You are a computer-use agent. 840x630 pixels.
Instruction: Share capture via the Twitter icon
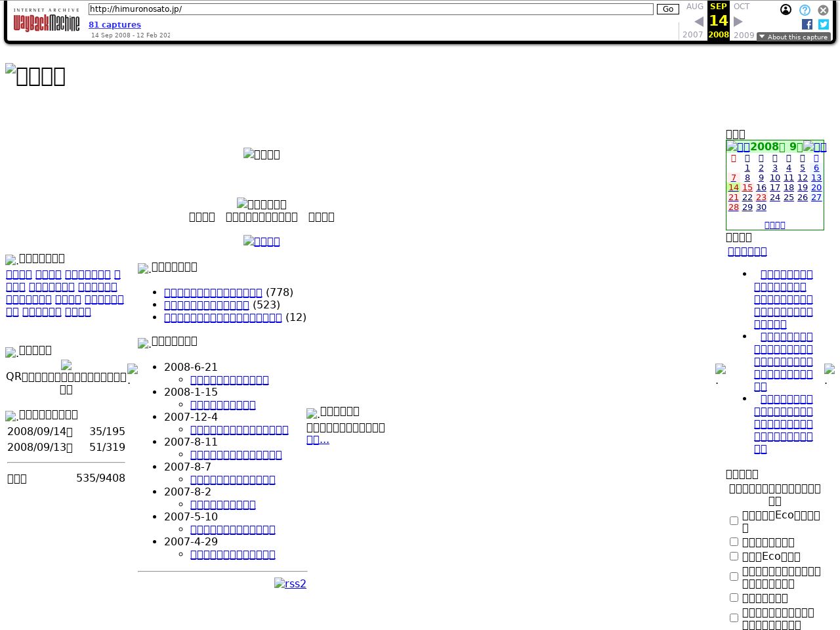(824, 24)
